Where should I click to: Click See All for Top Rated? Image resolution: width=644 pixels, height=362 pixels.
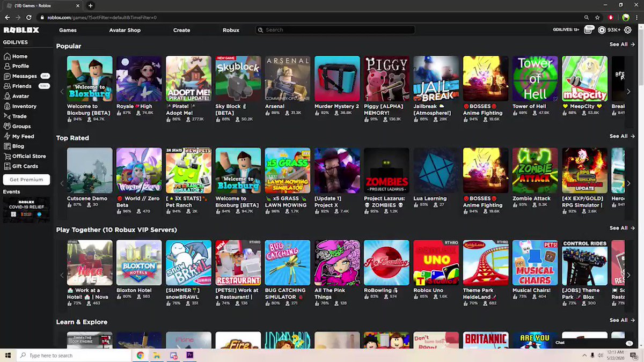pos(621,136)
